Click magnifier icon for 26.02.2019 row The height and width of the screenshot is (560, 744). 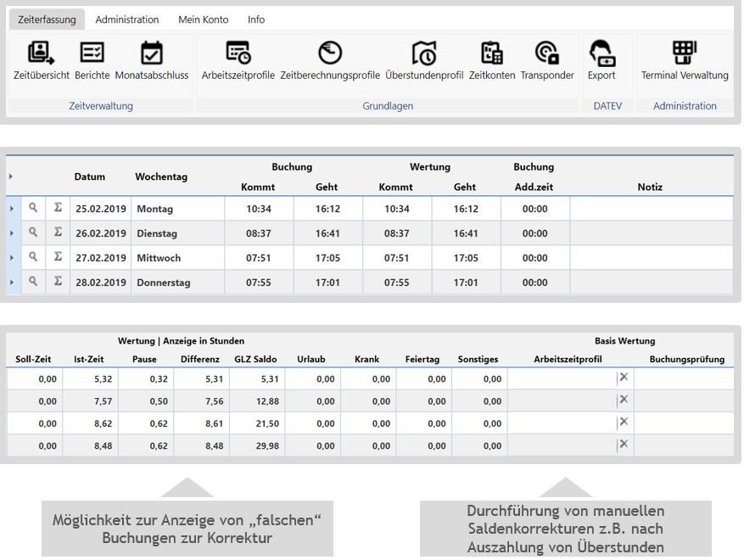point(33,232)
